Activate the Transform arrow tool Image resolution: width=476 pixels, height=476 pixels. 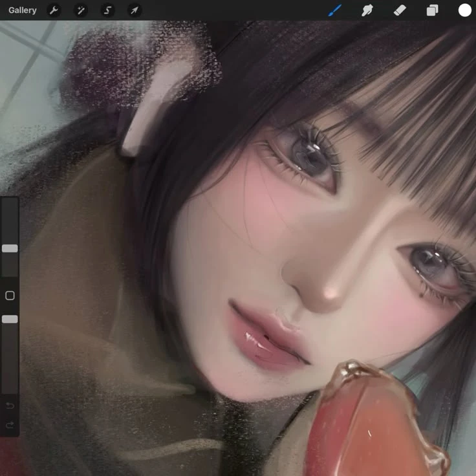coord(134,10)
